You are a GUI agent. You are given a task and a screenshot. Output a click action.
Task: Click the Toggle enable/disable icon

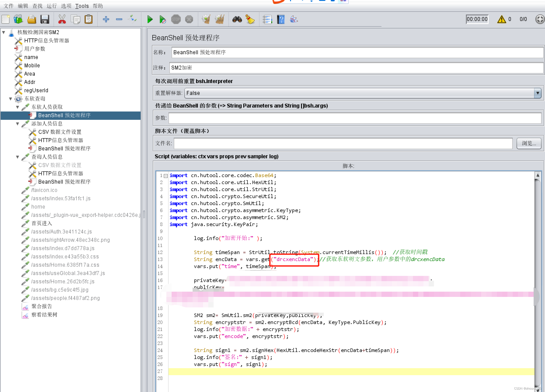click(132, 19)
